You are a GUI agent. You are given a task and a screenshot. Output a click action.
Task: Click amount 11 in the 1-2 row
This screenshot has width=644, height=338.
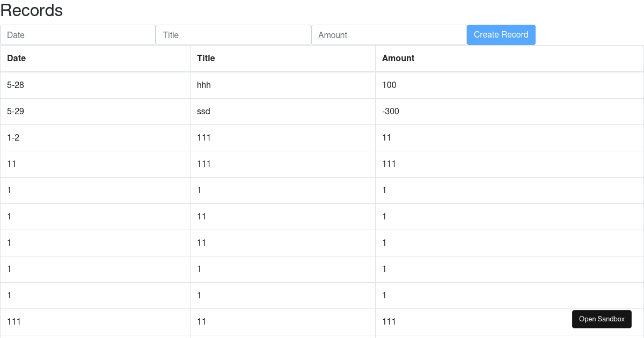click(387, 138)
